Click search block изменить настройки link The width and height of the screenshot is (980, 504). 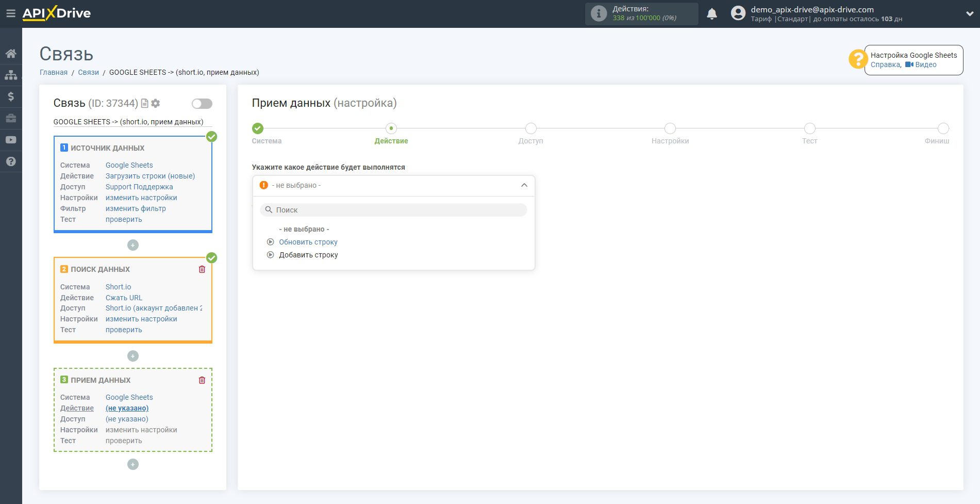[x=141, y=319]
